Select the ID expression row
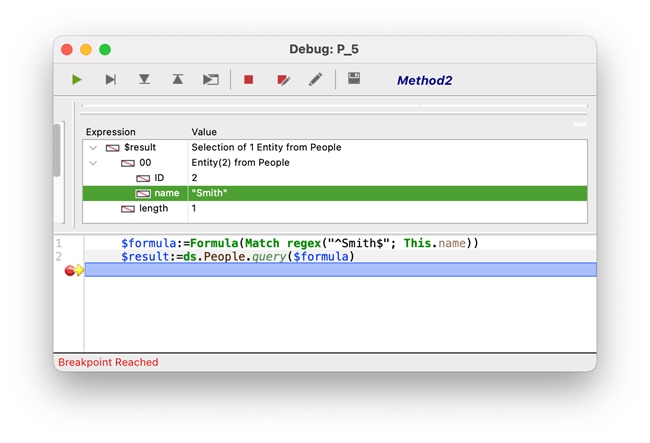Viewport: 650px width, 443px height. coord(160,178)
